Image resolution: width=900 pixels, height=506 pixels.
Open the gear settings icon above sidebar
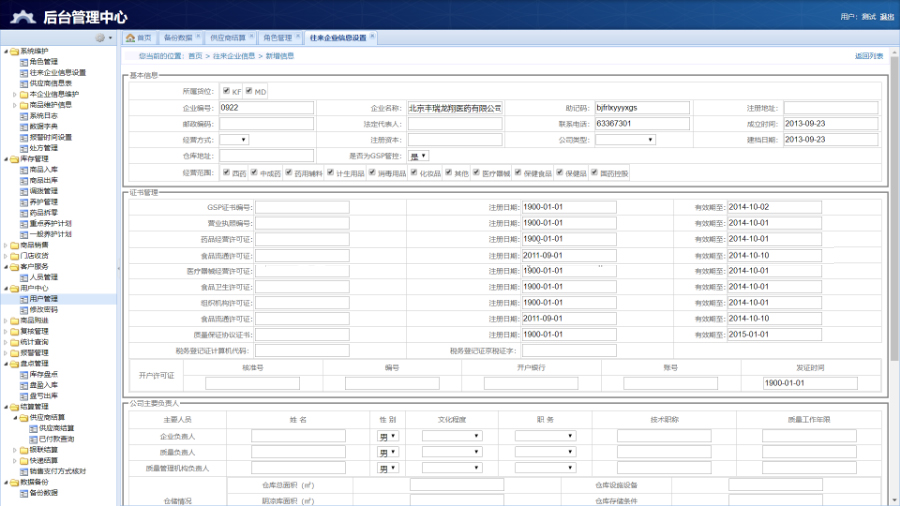point(100,38)
